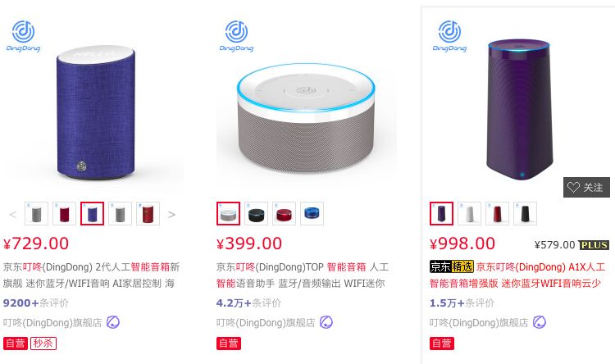This screenshot has height=364, width=615.
Task: Select the black TOP speaker color thumbnail
Action: click(256, 214)
